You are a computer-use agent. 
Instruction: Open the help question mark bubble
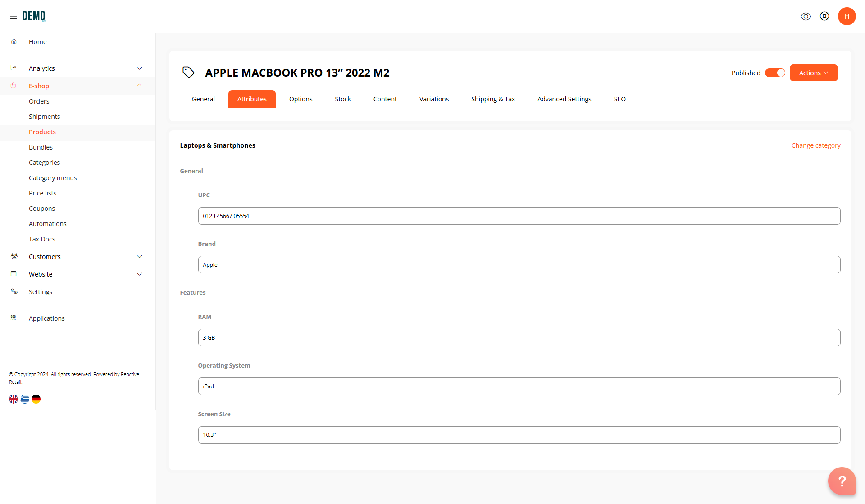click(x=842, y=481)
